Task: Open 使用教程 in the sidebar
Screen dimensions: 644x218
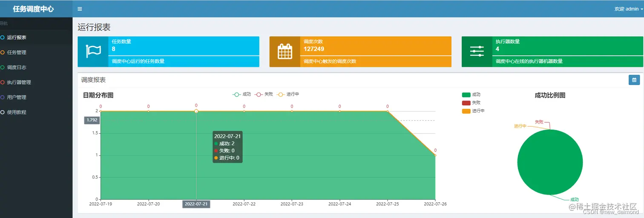Action: pos(36,112)
